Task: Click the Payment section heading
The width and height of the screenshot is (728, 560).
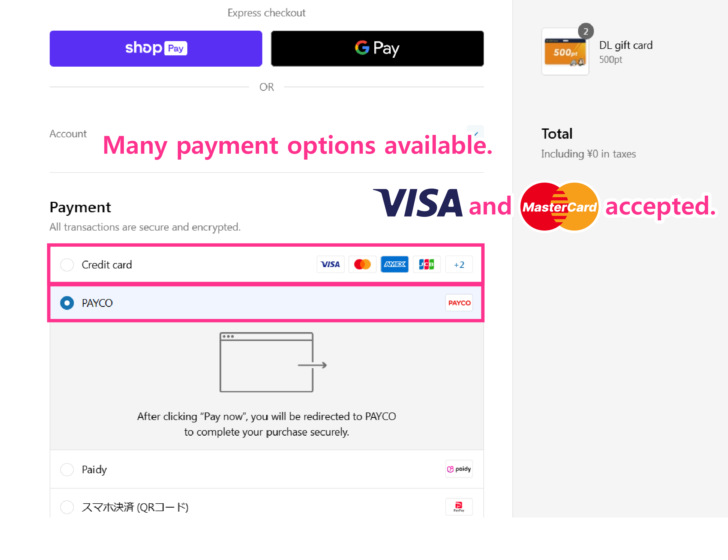Action: [80, 207]
